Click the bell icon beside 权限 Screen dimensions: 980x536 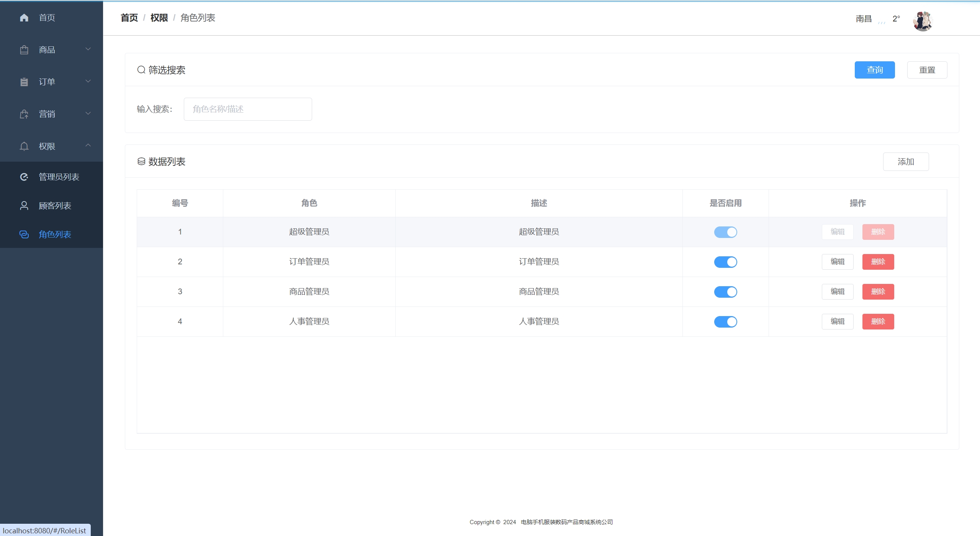coord(24,146)
